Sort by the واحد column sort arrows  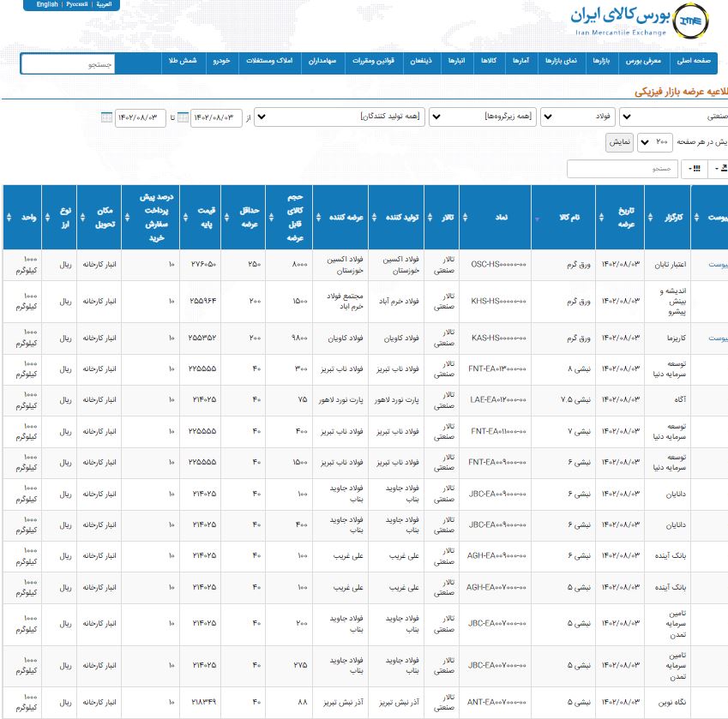pyautogui.click(x=9, y=217)
